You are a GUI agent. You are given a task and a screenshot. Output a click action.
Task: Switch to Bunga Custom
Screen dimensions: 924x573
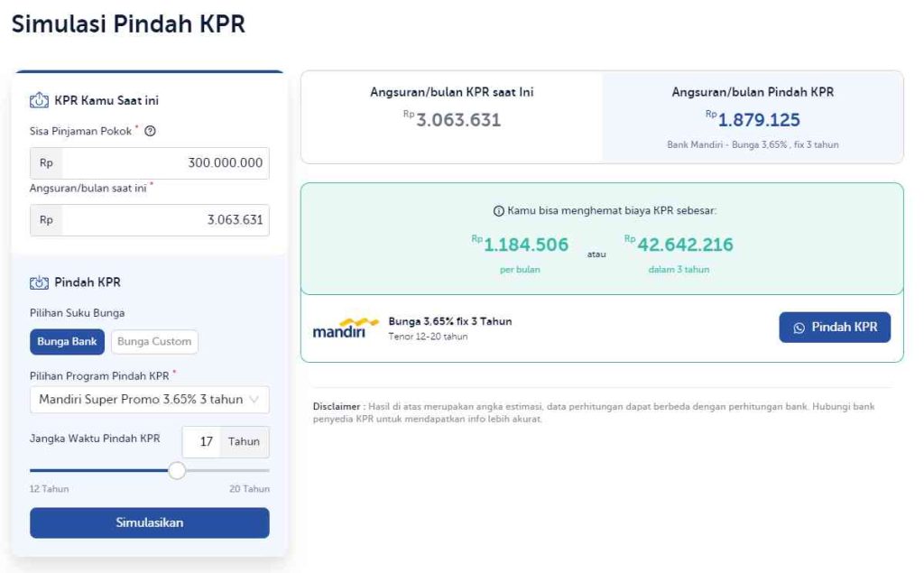tap(155, 341)
